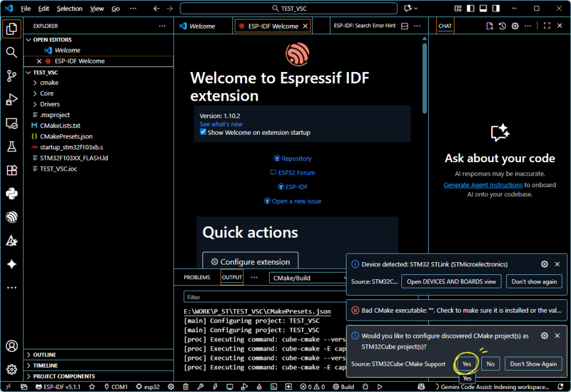This screenshot has width=571, height=392.
Task: Switch to the Problems panel tab
Action: pos(197,277)
